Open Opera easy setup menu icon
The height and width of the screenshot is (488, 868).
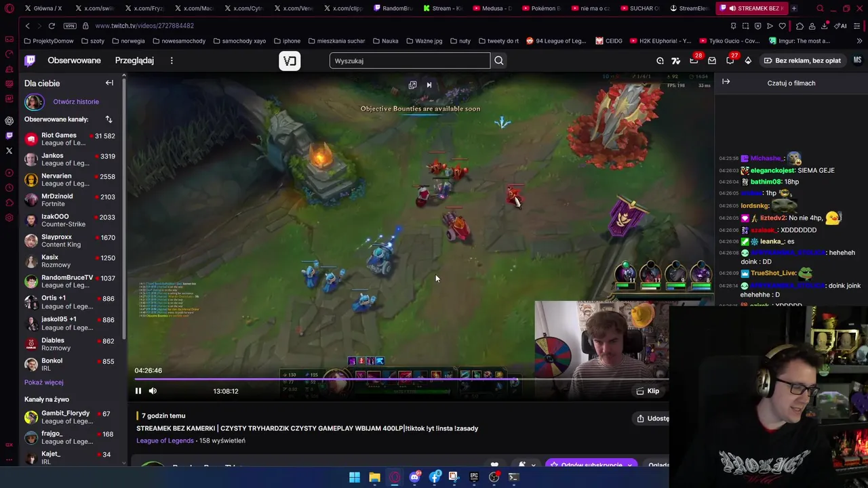click(x=857, y=26)
